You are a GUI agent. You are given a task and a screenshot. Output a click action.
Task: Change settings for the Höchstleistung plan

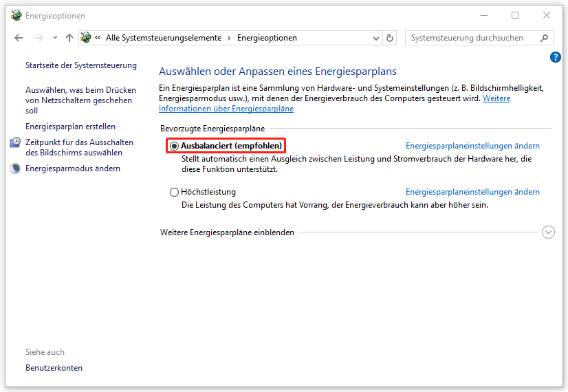point(472,192)
